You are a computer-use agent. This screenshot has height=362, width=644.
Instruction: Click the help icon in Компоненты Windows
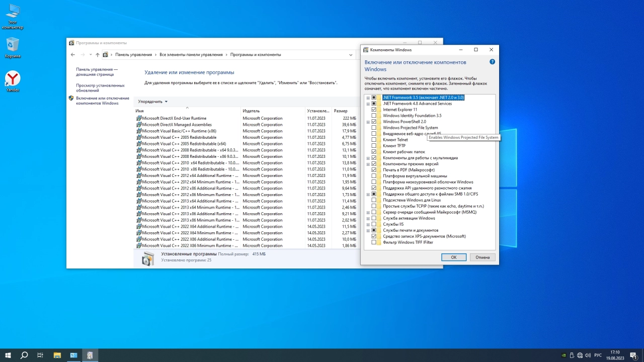(x=492, y=61)
